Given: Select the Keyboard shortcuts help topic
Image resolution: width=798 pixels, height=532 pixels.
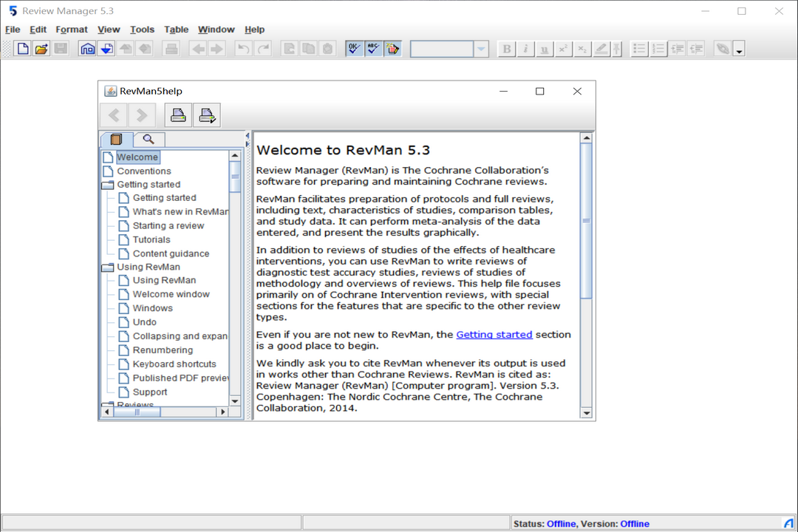Looking at the screenshot, I should (x=174, y=364).
